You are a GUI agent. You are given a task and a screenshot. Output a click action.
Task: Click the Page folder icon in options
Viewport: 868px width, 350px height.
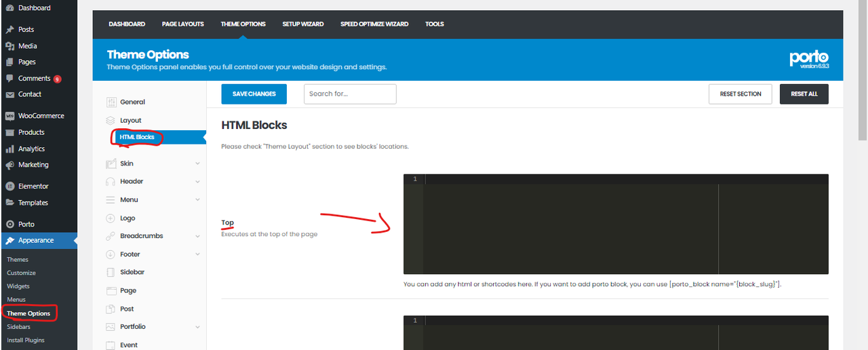(111, 290)
